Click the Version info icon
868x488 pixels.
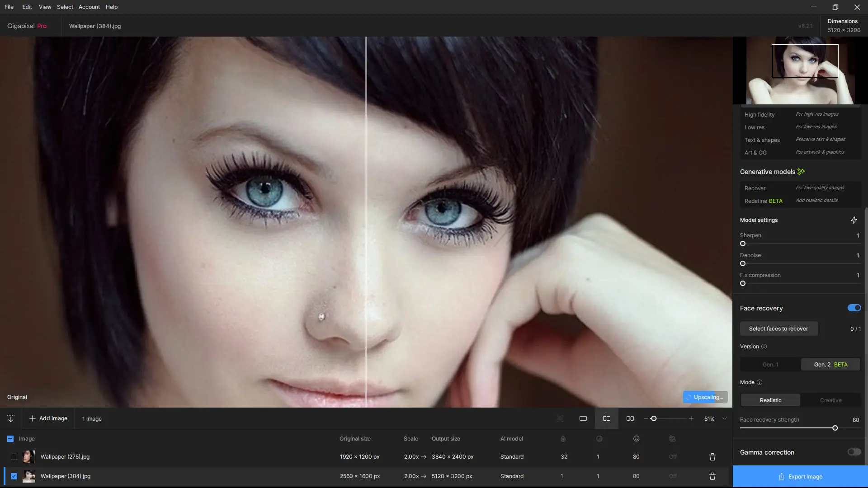coord(764,347)
